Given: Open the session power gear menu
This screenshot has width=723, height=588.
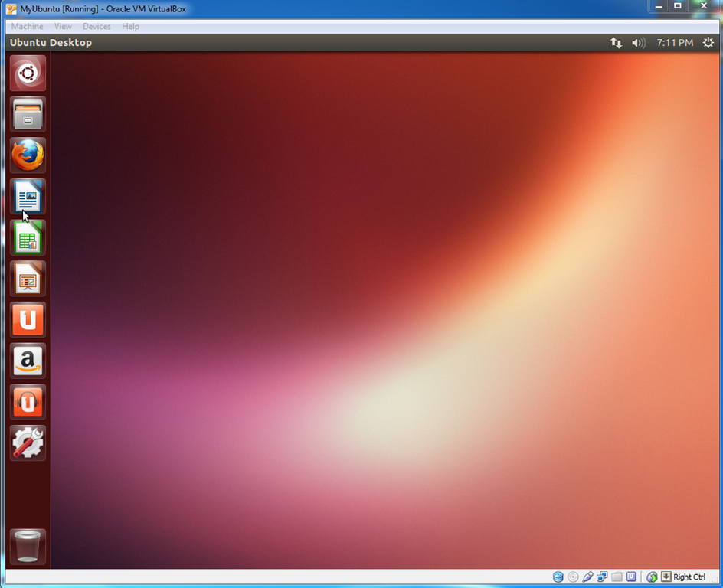Looking at the screenshot, I should (x=708, y=43).
